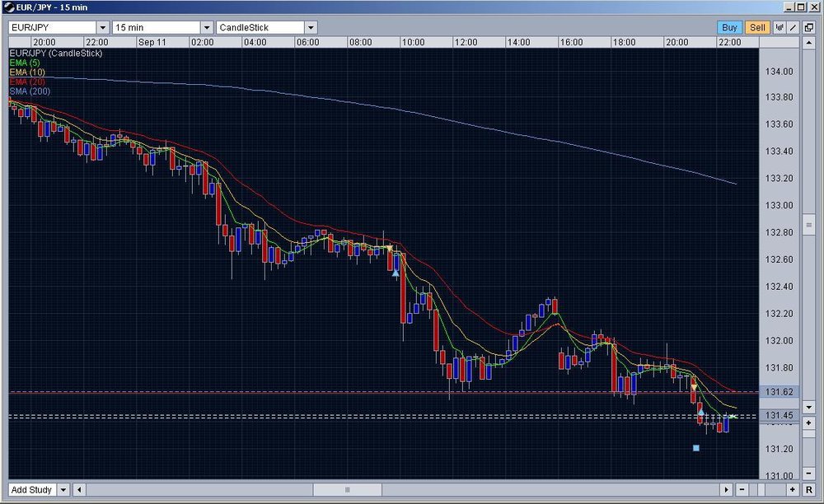Select the trend line drawing tool

794,27
